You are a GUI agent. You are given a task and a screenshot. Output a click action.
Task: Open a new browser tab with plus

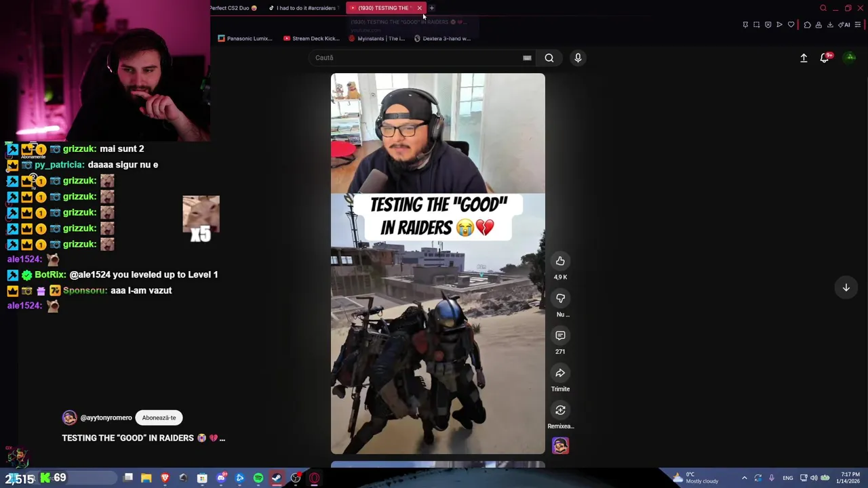pos(432,8)
